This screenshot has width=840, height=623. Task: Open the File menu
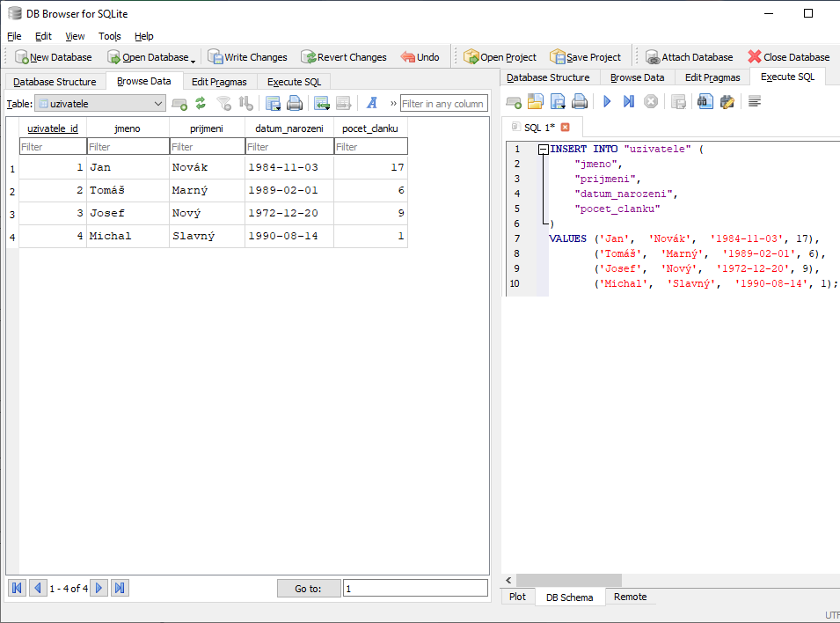[x=14, y=36]
